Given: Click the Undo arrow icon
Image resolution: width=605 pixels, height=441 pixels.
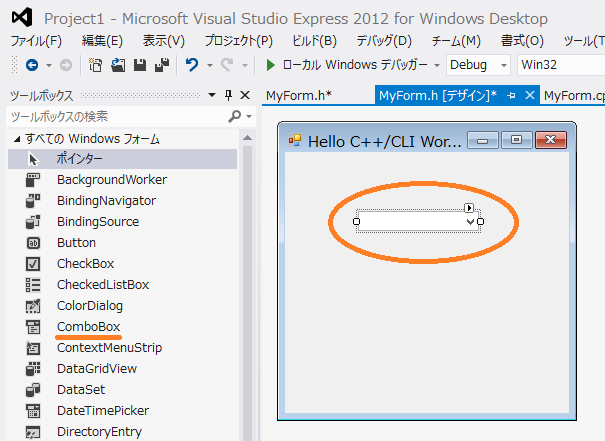Looking at the screenshot, I should click(192, 64).
